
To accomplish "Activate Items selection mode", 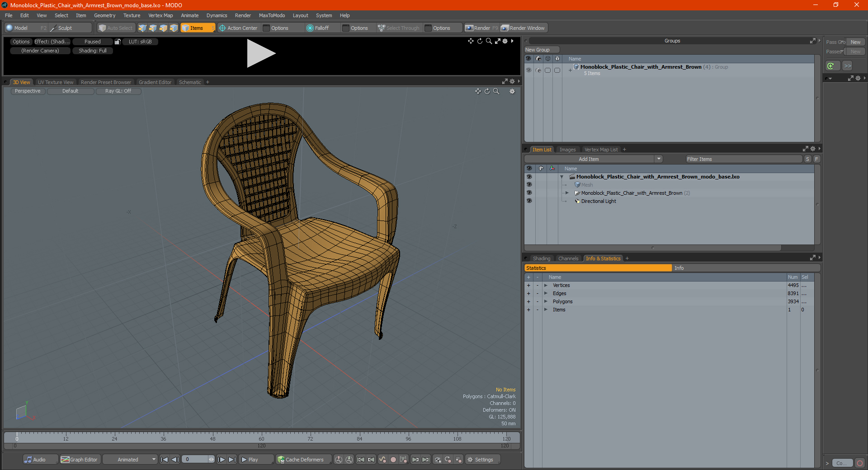I will click(198, 28).
